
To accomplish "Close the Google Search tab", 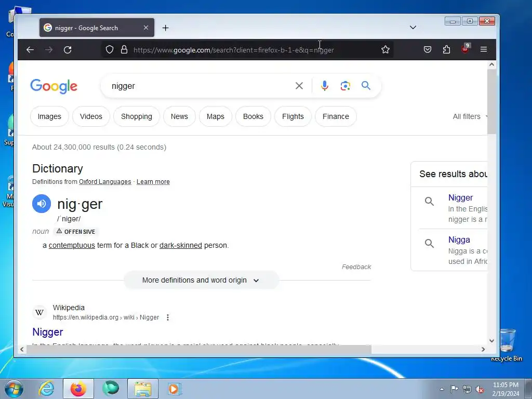I will pyautogui.click(x=146, y=28).
